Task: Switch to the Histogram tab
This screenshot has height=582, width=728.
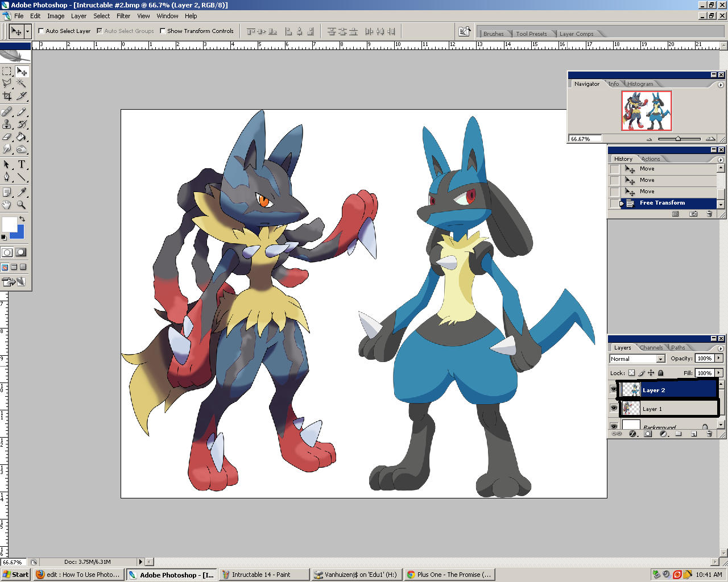Action: [x=640, y=84]
